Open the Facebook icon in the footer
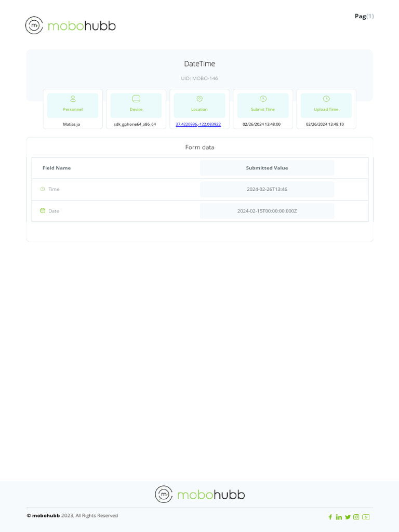The width and height of the screenshot is (399, 532). 330,517
